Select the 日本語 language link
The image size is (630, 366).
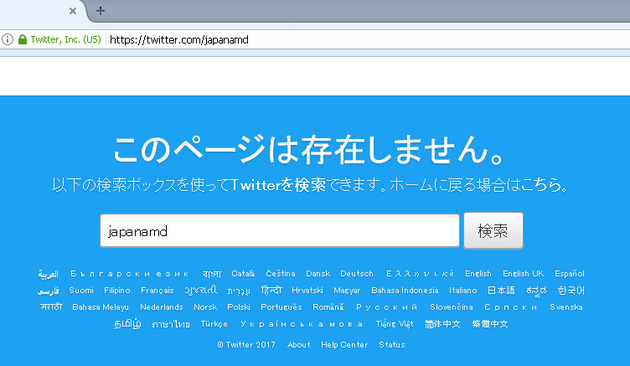coord(501,290)
